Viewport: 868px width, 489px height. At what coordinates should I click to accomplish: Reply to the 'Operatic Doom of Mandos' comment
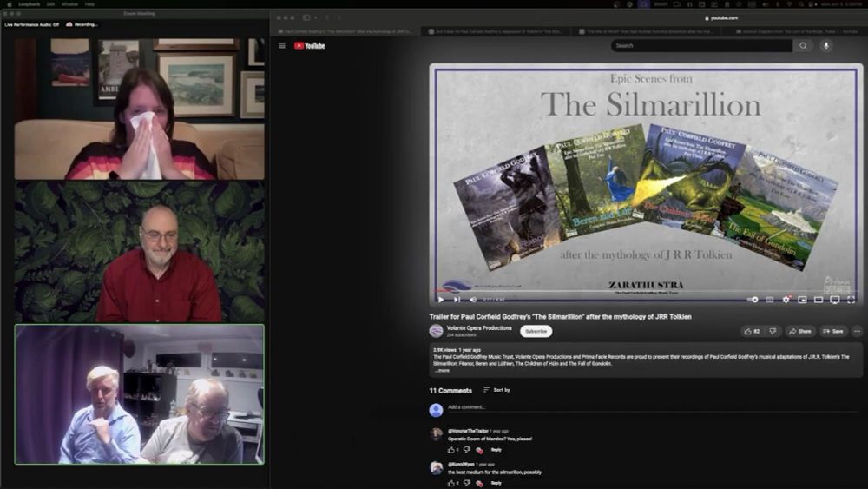click(x=496, y=450)
